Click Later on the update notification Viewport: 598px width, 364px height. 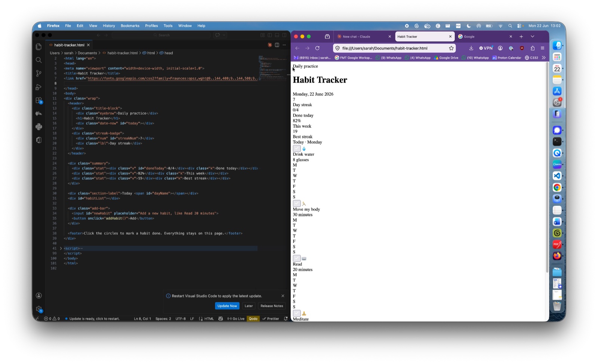(249, 306)
